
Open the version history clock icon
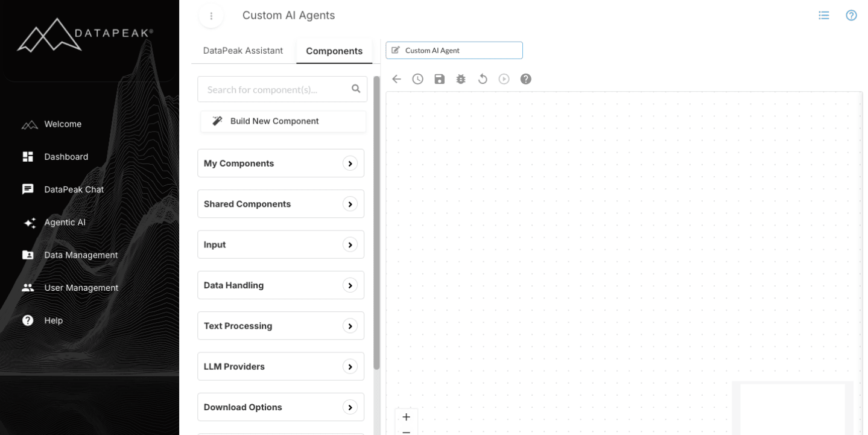pyautogui.click(x=417, y=78)
